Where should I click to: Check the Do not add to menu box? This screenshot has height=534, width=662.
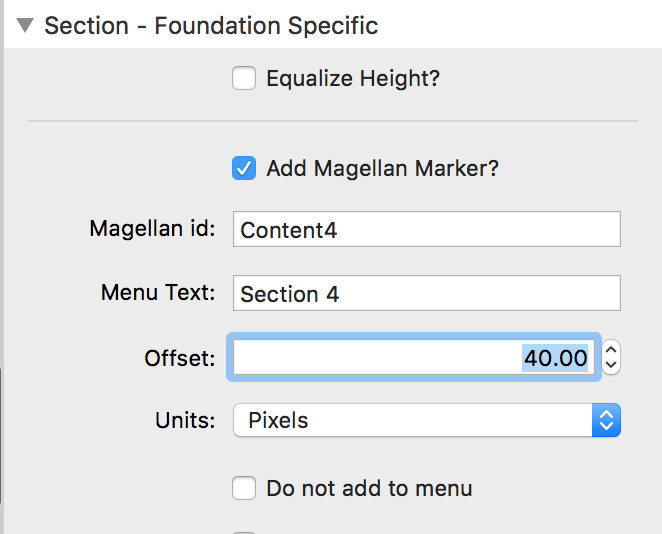[x=244, y=488]
